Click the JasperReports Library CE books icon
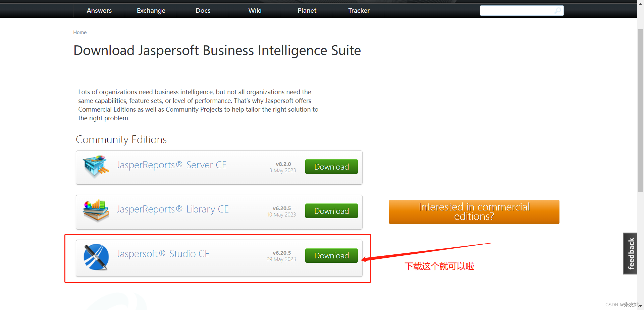The image size is (644, 310). [x=96, y=210]
